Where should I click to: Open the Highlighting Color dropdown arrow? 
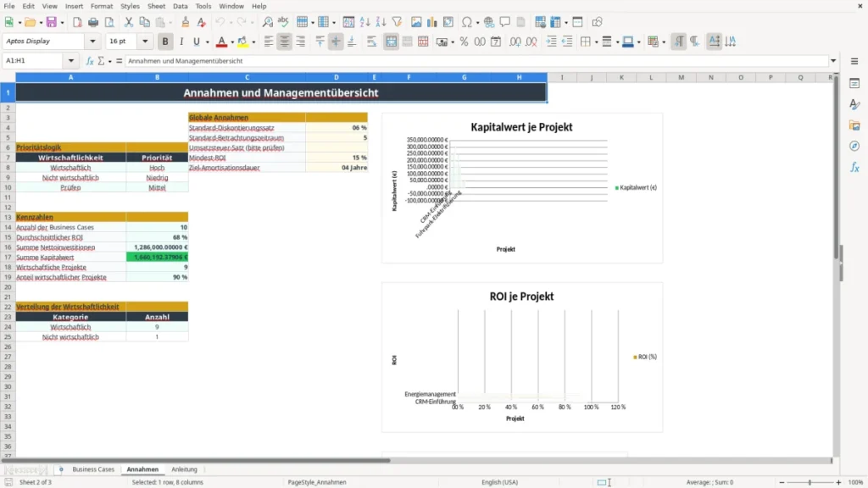tap(253, 42)
